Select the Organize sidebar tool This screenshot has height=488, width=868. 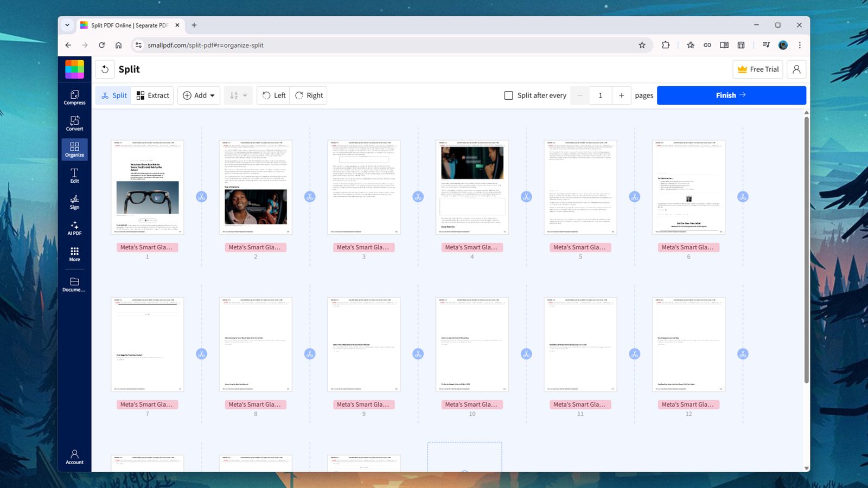[74, 149]
